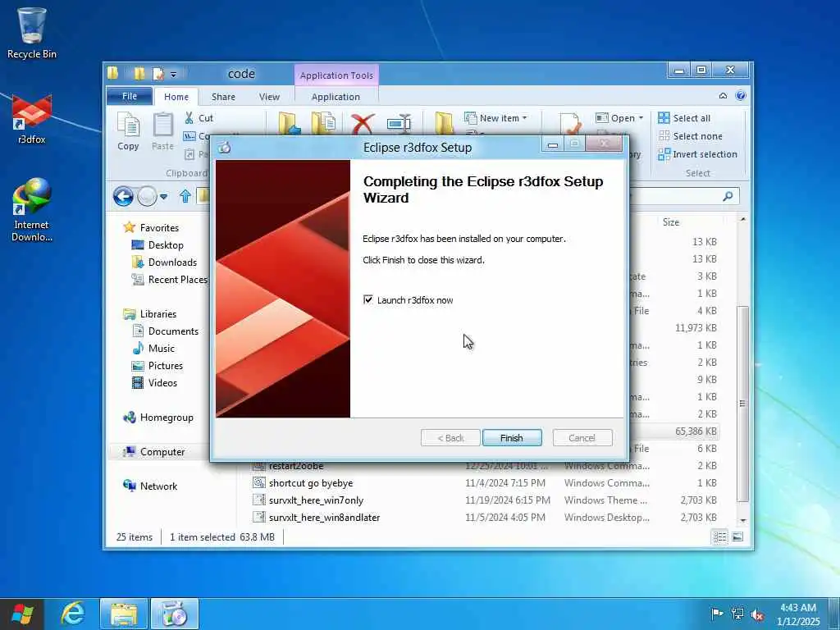This screenshot has height=630, width=840.
Task: Click the Cut scissors command
Action: click(x=199, y=118)
